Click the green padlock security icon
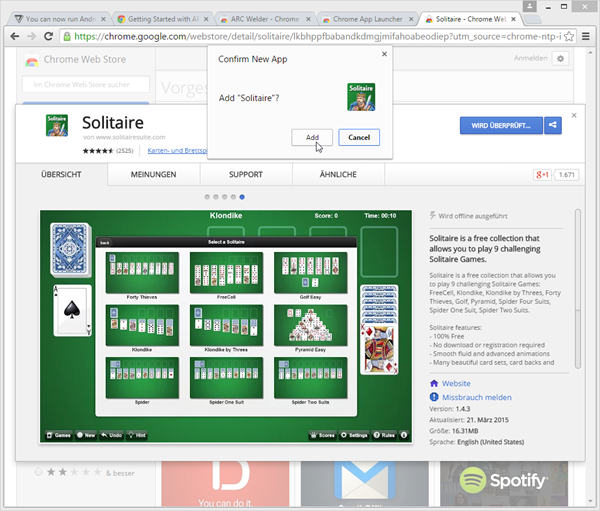This screenshot has height=511, width=600. coord(67,36)
